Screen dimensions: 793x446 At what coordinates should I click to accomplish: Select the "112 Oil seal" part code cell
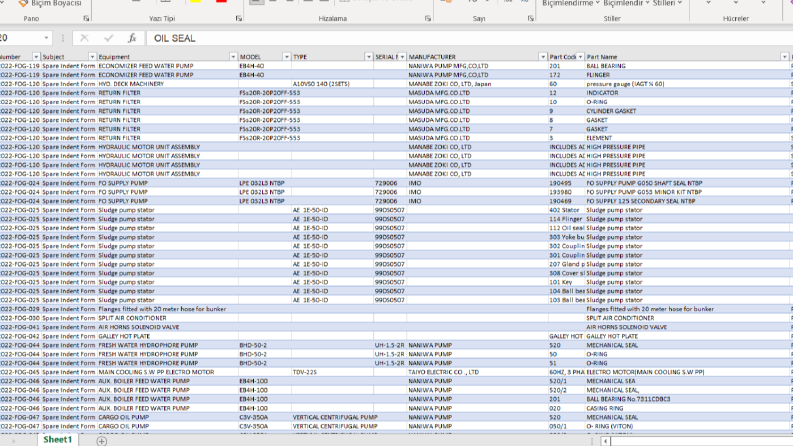pos(566,228)
